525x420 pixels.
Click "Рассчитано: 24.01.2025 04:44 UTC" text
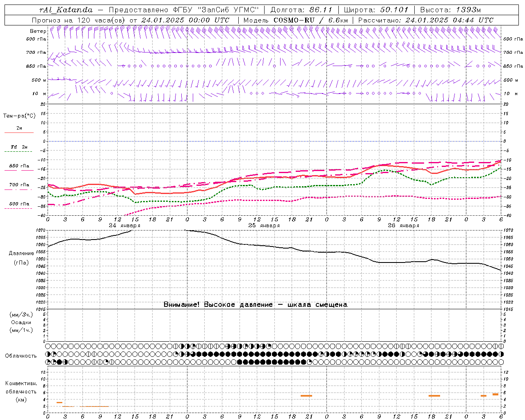pyautogui.click(x=426, y=20)
